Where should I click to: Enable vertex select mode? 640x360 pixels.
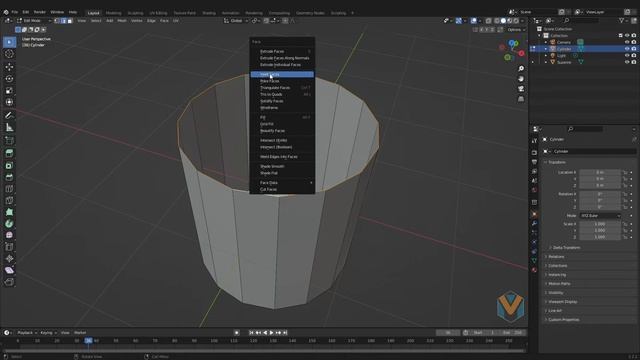coord(57,20)
